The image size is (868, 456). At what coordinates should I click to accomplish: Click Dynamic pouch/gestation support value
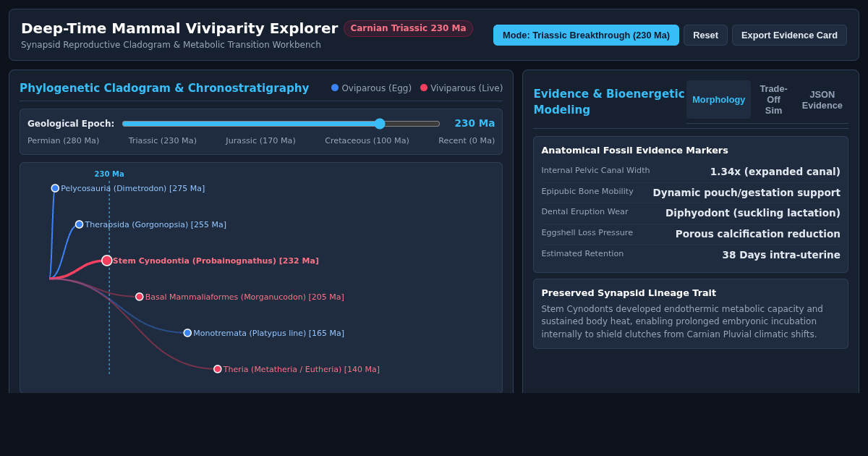[746, 193]
